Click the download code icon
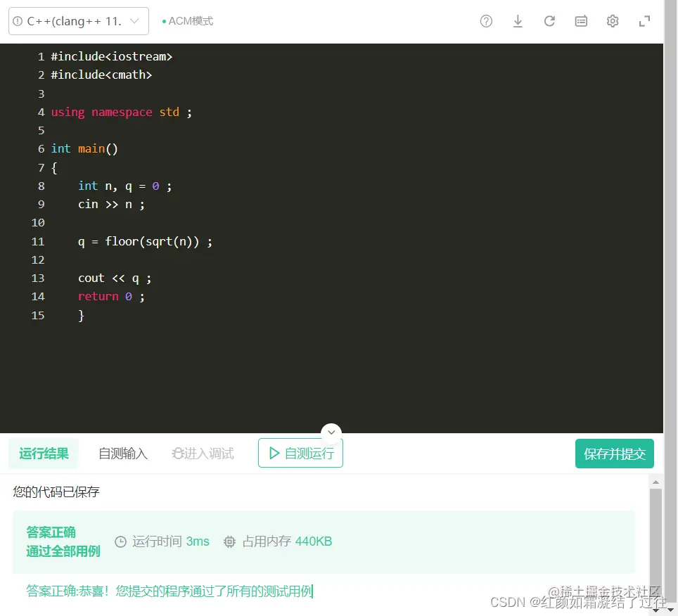Screen dimensions: 678x616 518,21
